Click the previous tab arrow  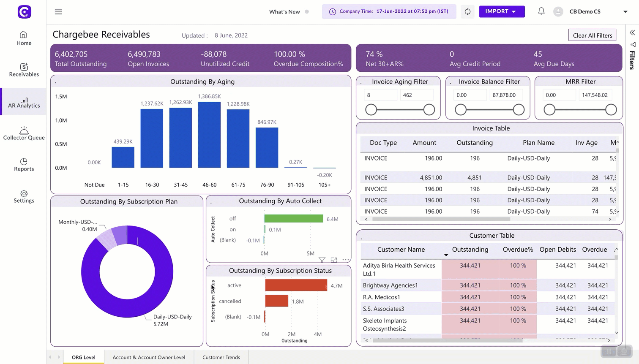pos(50,357)
